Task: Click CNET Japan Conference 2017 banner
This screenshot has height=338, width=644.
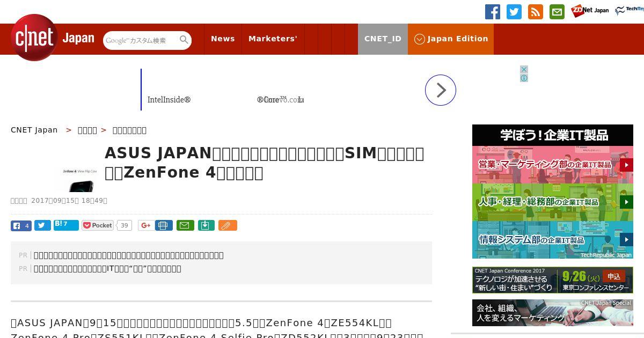Action: pos(553,280)
